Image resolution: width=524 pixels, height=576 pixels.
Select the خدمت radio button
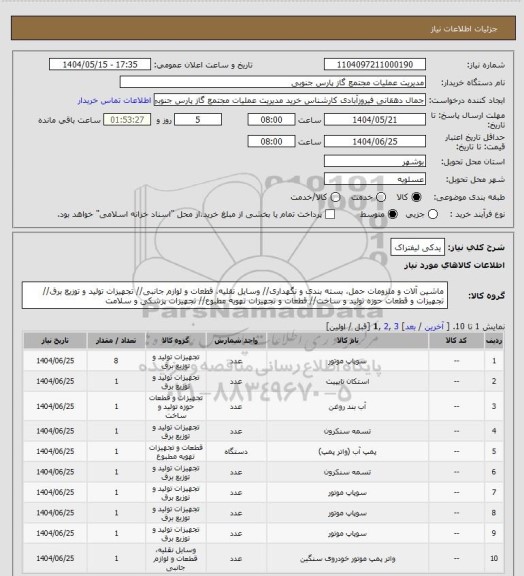381,197
